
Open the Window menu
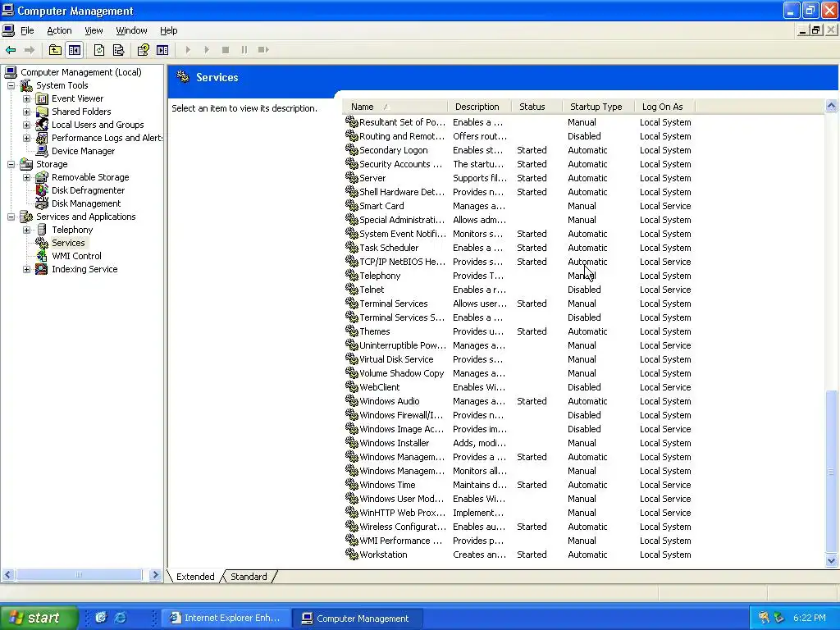pos(131,30)
